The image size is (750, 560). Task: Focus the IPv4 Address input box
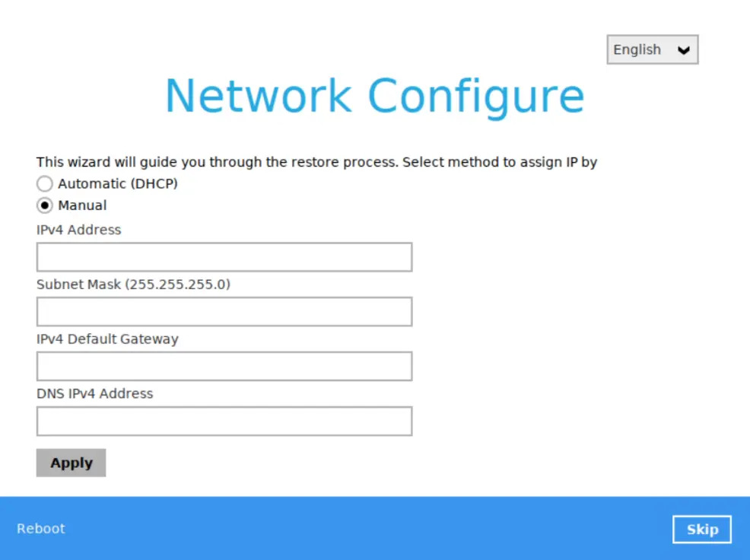[x=224, y=257]
